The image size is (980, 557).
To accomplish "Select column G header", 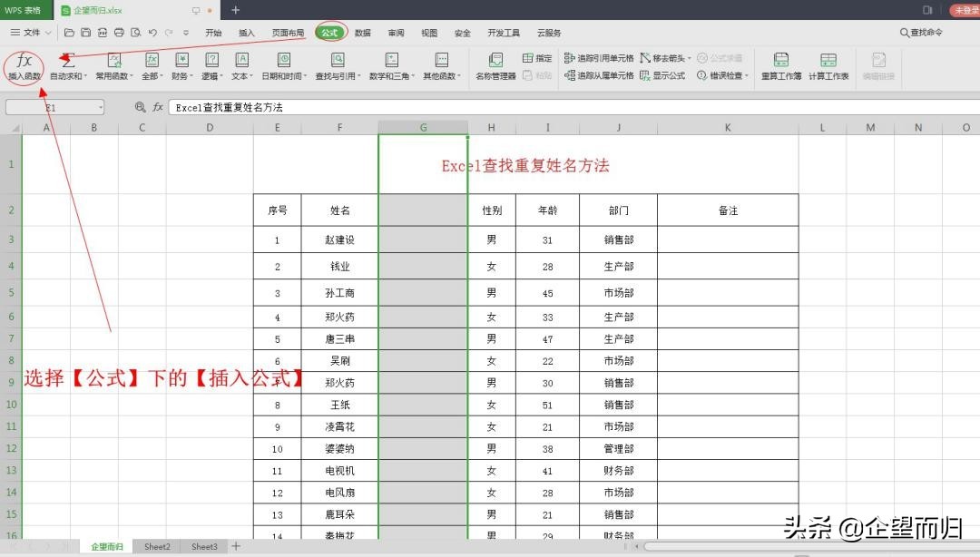I will [423, 128].
